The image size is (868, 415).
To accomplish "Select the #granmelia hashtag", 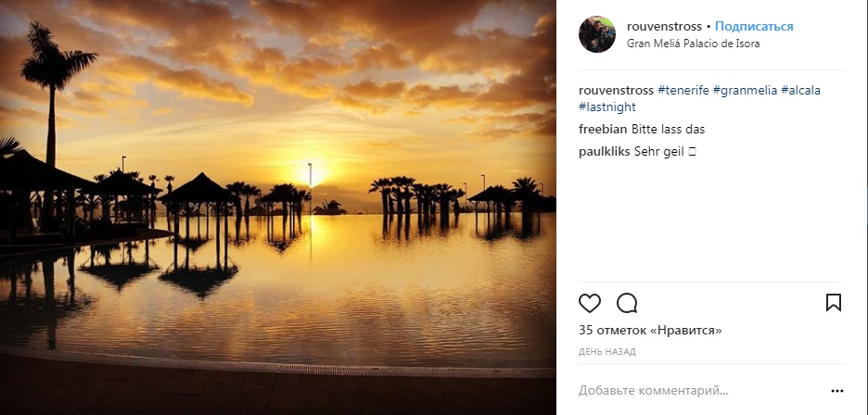I will point(745,90).
